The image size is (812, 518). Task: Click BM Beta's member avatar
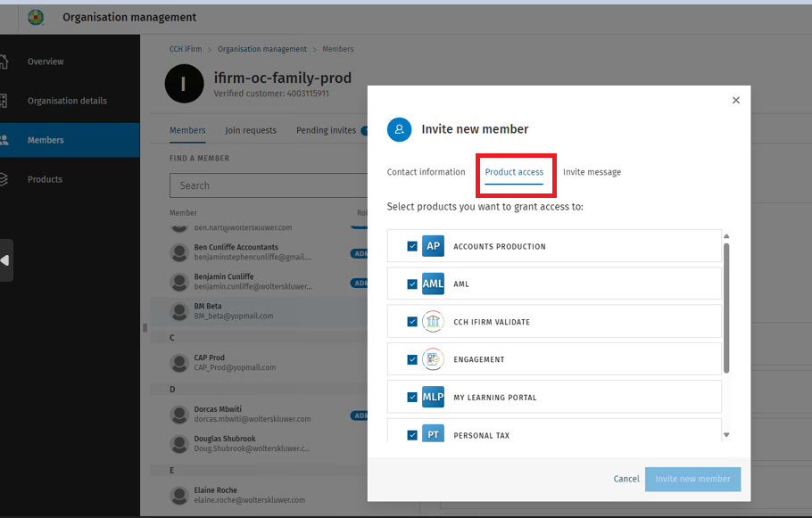coord(179,311)
